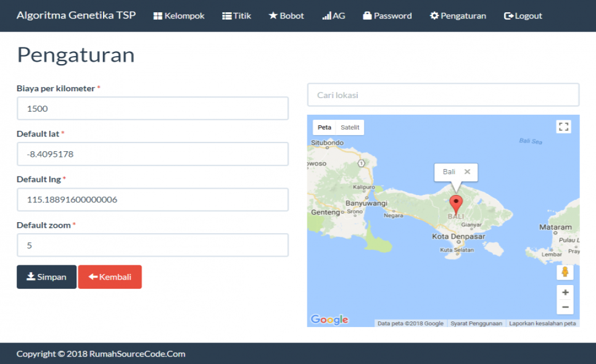Screen dimensions: 596x364
Task: Click the Simpan button
Action: 46,276
